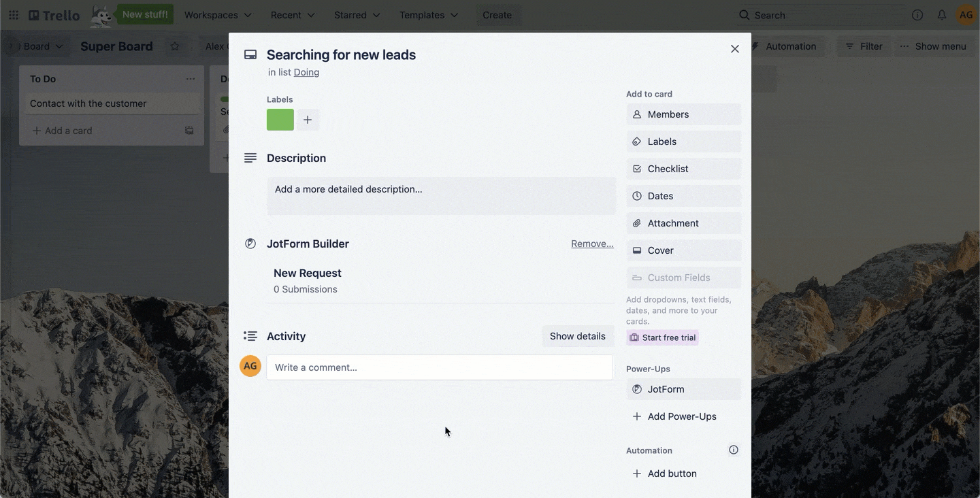Expand the Workspaces dropdown
The width and height of the screenshot is (980, 498).
[218, 15]
